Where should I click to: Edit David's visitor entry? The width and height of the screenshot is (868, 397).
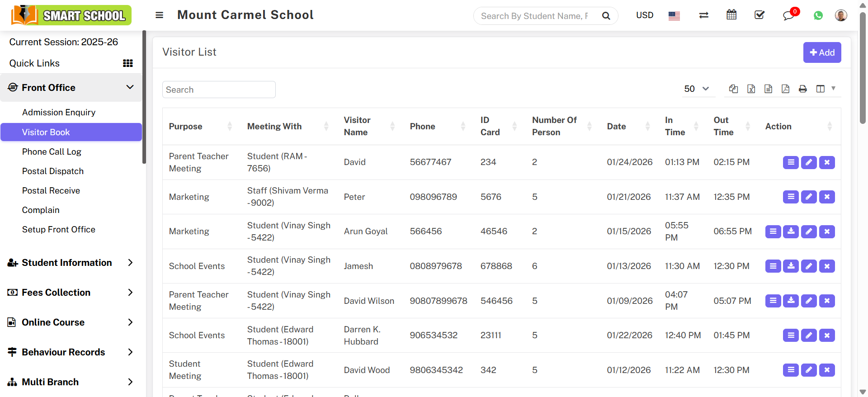coord(808,162)
